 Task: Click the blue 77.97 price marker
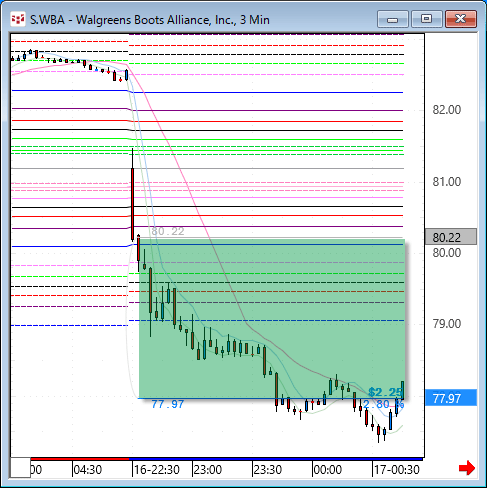(x=451, y=398)
